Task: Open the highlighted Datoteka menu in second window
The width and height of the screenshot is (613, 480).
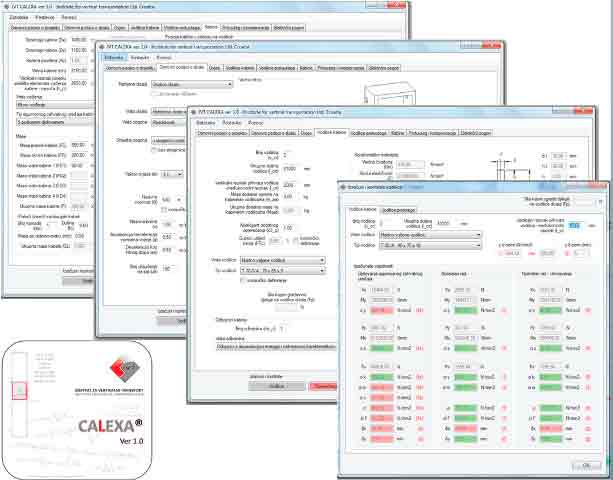Action: pyautogui.click(x=114, y=57)
